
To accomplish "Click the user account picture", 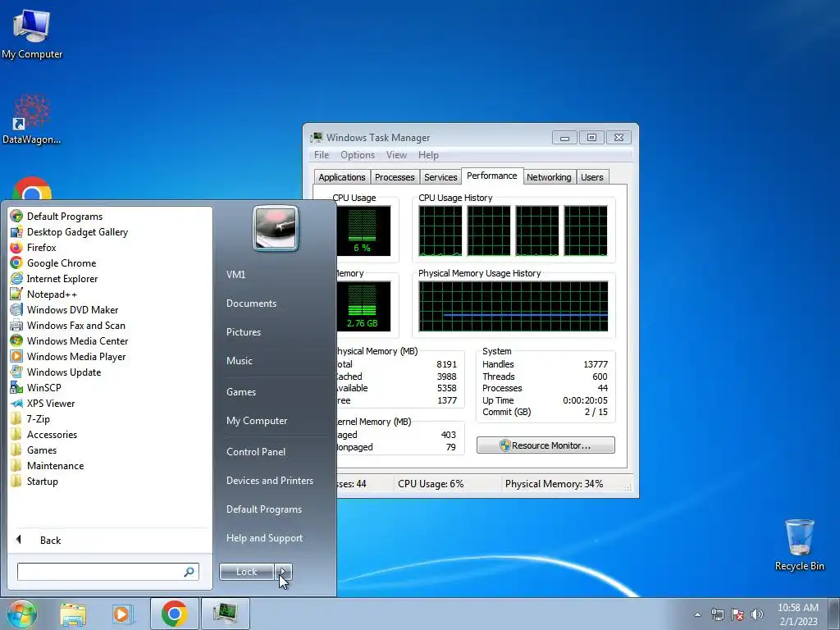I will 276,228.
